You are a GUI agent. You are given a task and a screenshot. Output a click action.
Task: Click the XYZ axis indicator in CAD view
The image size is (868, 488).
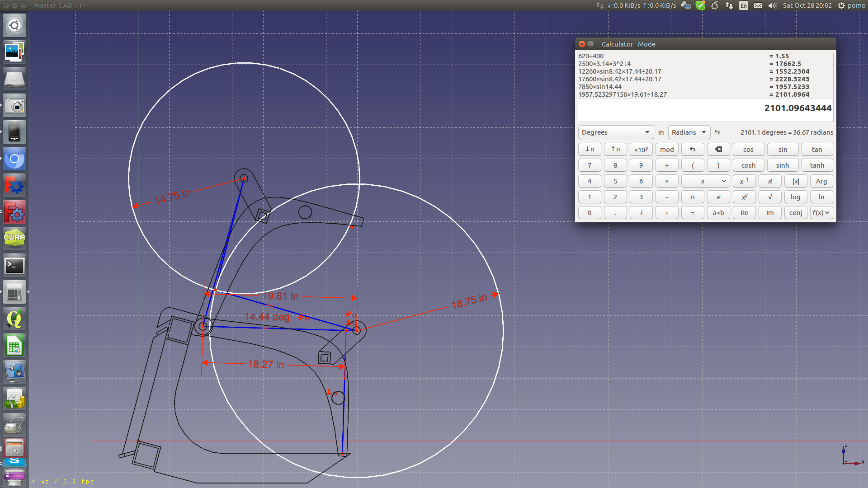coord(852,455)
